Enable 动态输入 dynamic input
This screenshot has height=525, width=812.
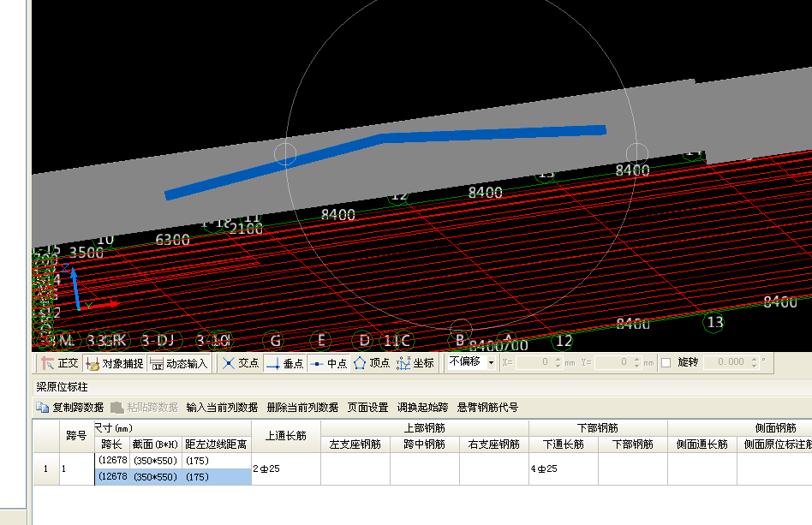click(x=179, y=363)
